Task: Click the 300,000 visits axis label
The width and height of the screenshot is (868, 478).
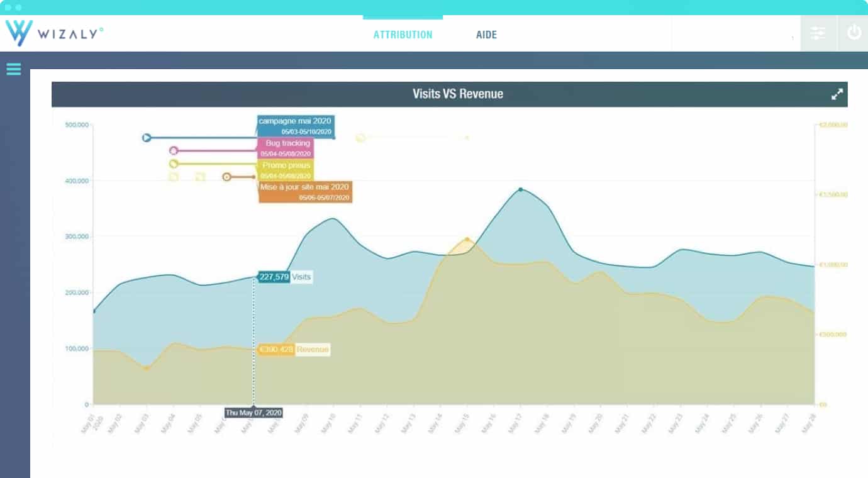Action: 77,237
